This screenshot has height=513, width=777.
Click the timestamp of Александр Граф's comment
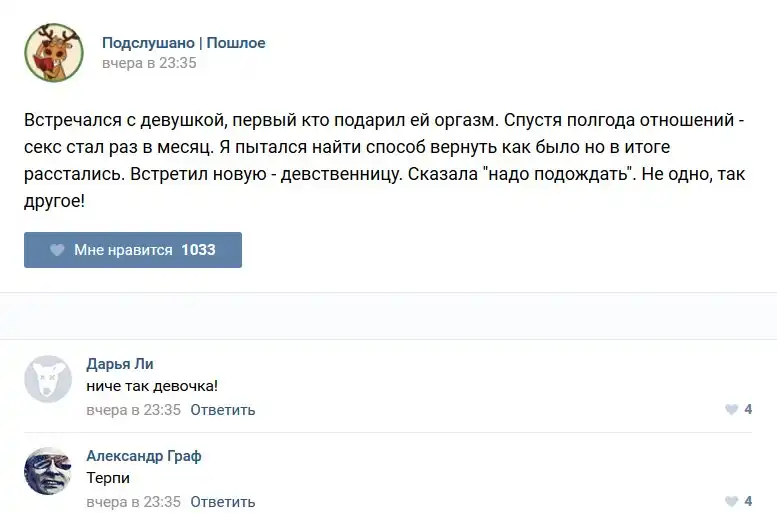(133, 502)
